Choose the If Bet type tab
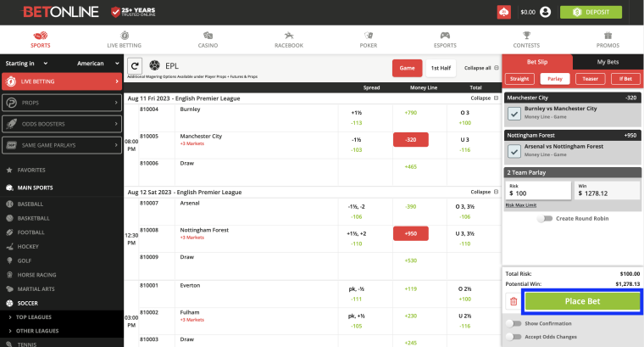Screen dimensions: 644x347 click(625, 79)
